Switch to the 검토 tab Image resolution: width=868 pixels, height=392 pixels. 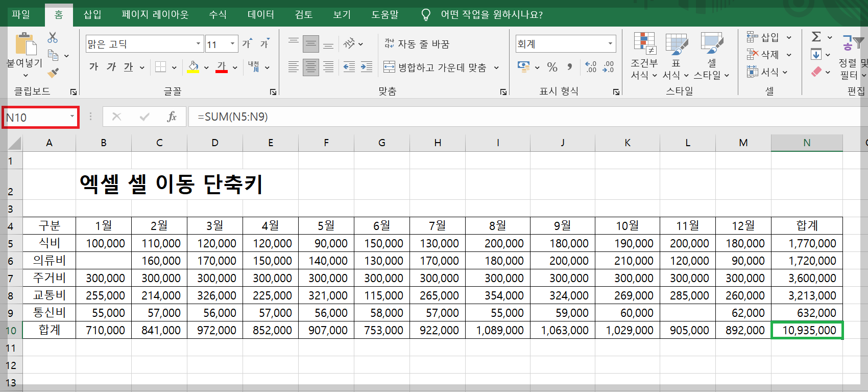point(304,14)
